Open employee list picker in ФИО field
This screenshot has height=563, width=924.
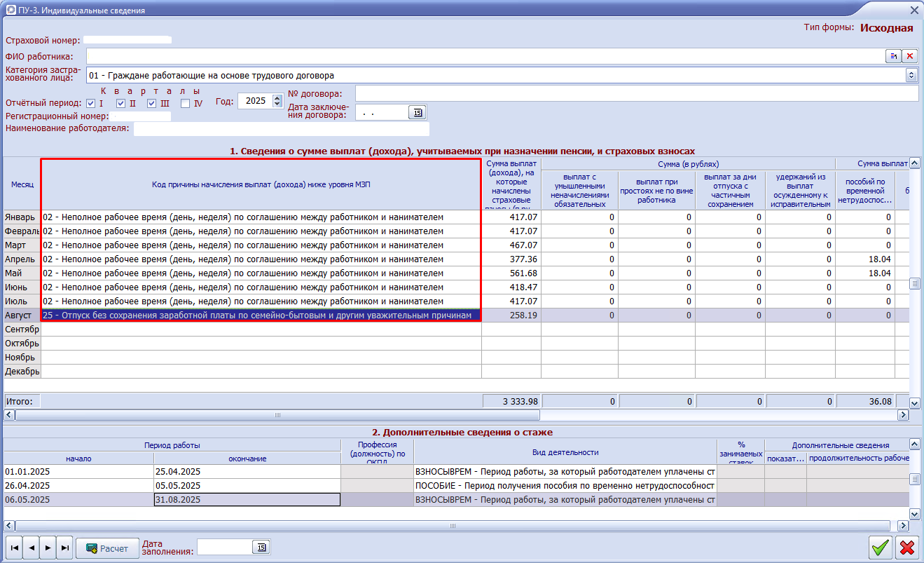pos(893,56)
